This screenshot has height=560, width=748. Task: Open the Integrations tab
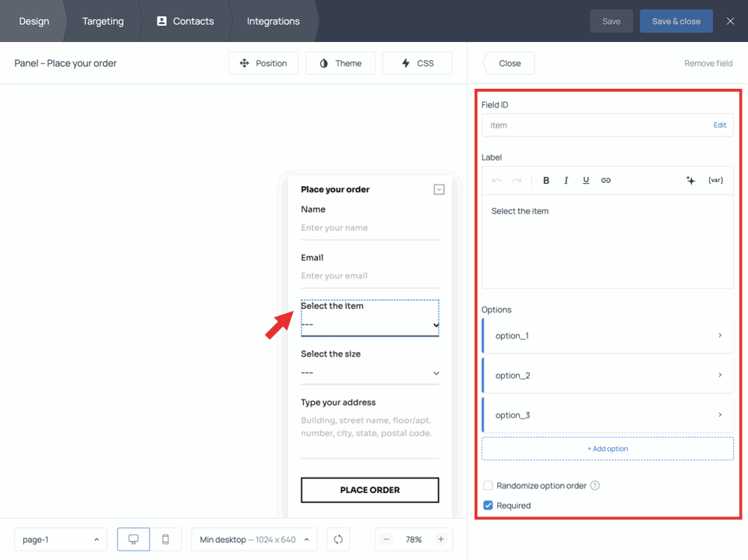pyautogui.click(x=272, y=21)
